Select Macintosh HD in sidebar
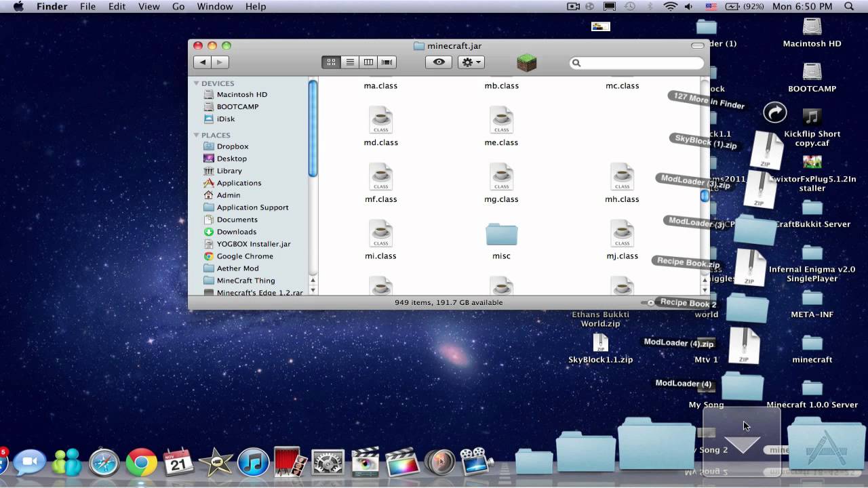Image resolution: width=868 pixels, height=488 pixels. tap(241, 94)
